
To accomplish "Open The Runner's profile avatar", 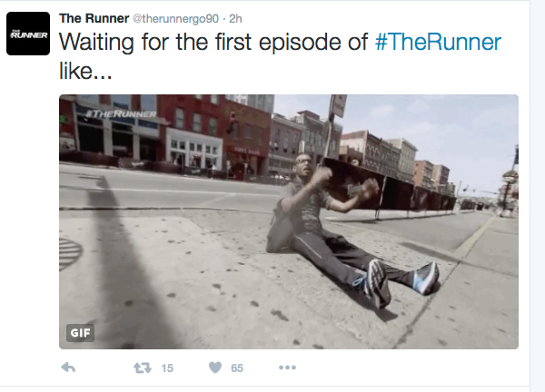I will [28, 34].
